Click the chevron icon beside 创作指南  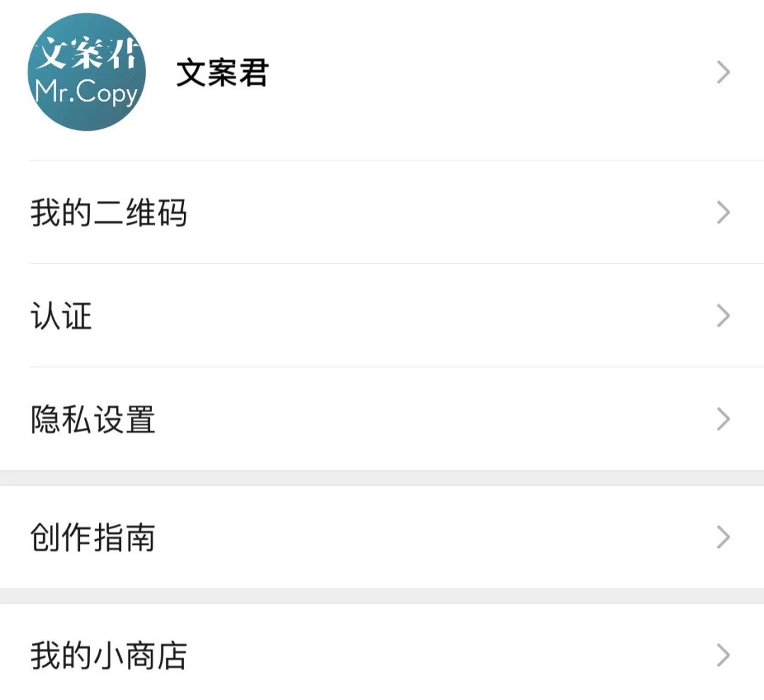pyautogui.click(x=724, y=537)
